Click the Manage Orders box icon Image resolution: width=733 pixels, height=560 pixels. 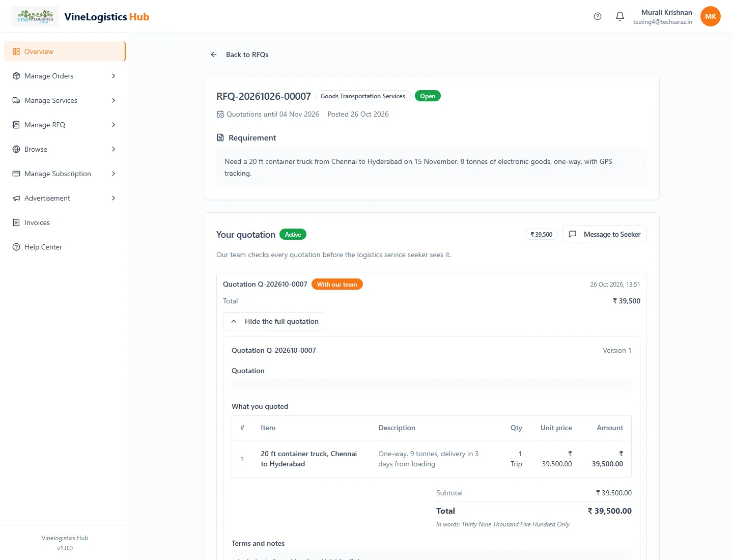[x=16, y=76]
